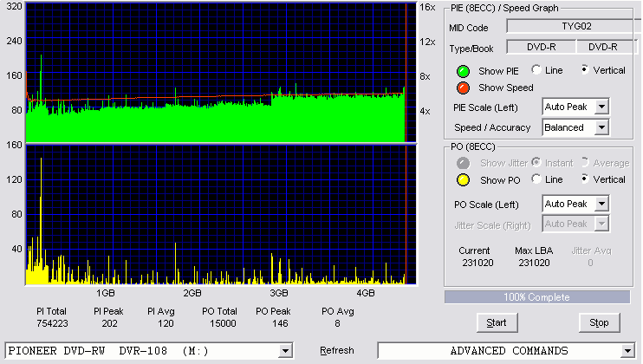Screen dimensions: 643x364
Task: Click the Show Speed label
Action: coord(505,88)
